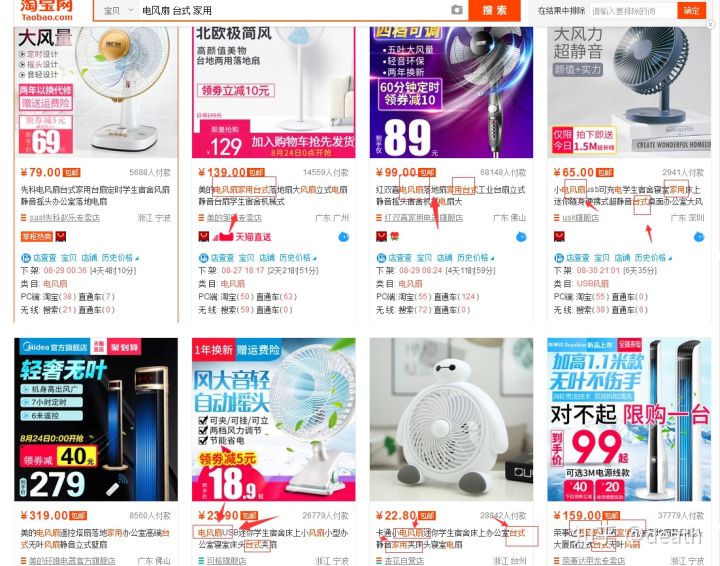Select 宝贝 tab under the ¥139.00 listing
Viewport: 720px width, 566px height.
tap(246, 258)
